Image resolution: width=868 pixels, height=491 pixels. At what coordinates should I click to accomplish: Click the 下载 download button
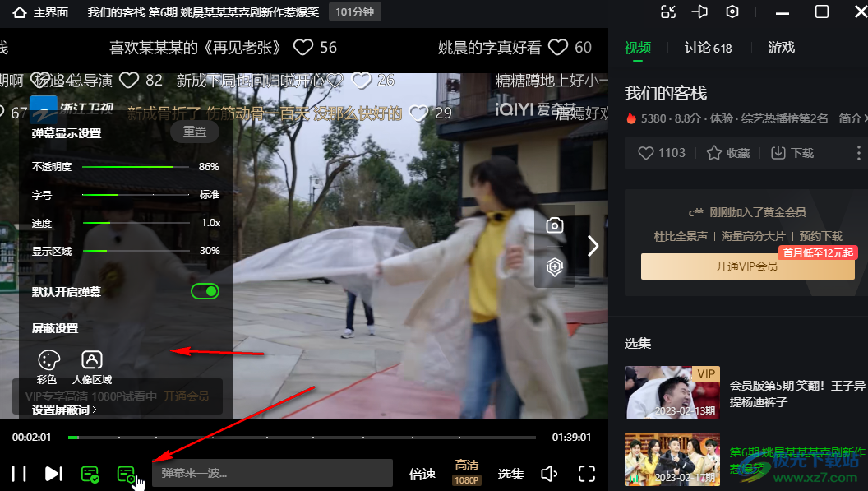click(792, 153)
